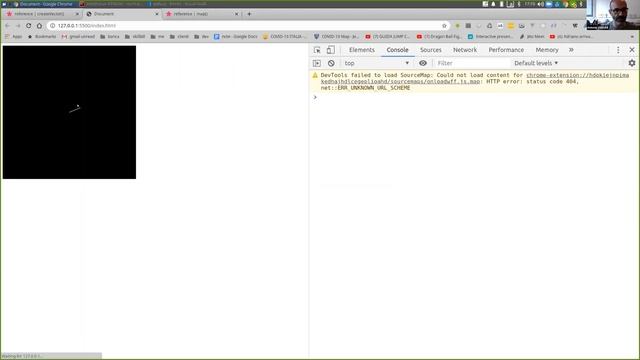Close the DevTools panel
The image size is (640, 360).
632,50
